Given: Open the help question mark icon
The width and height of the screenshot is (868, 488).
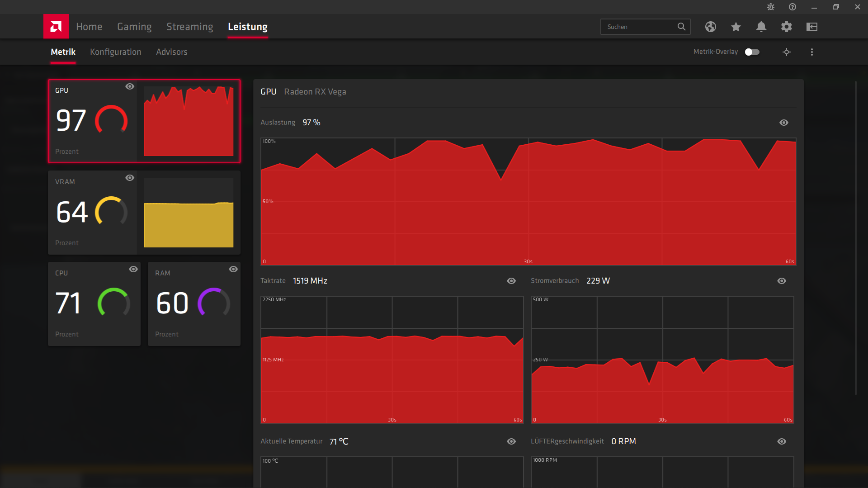Looking at the screenshot, I should (793, 7).
